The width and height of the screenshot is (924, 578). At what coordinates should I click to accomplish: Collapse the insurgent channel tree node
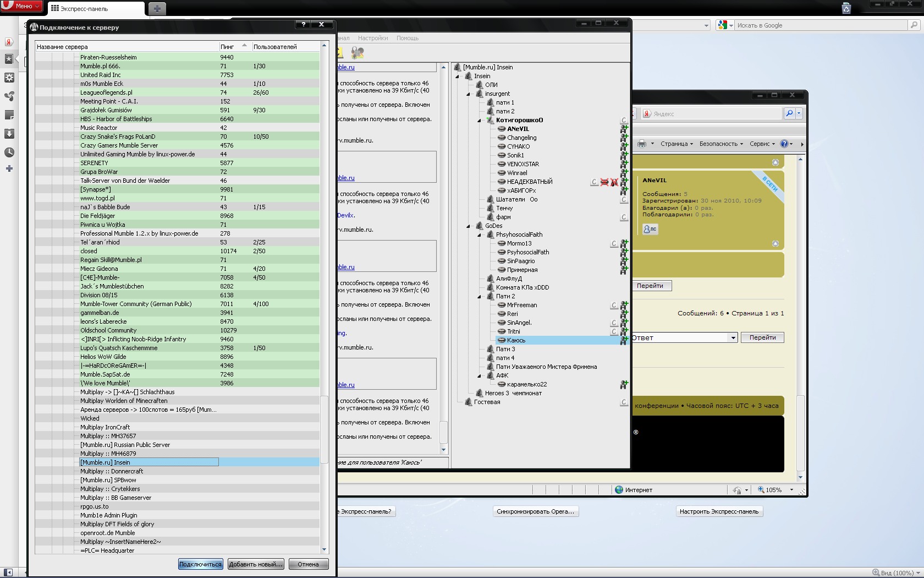[x=469, y=94]
